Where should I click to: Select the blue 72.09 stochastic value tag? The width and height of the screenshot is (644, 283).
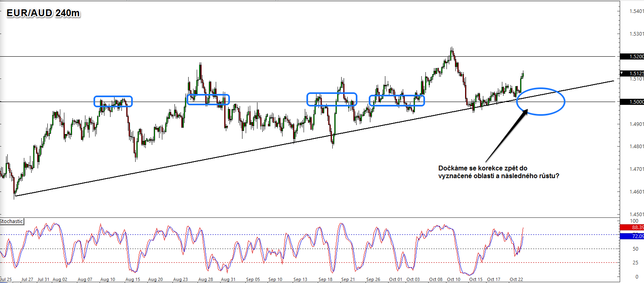(632, 236)
